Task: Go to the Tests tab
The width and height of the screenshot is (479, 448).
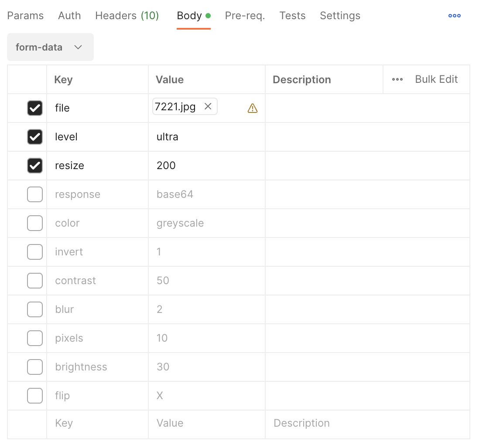Action: (292, 16)
